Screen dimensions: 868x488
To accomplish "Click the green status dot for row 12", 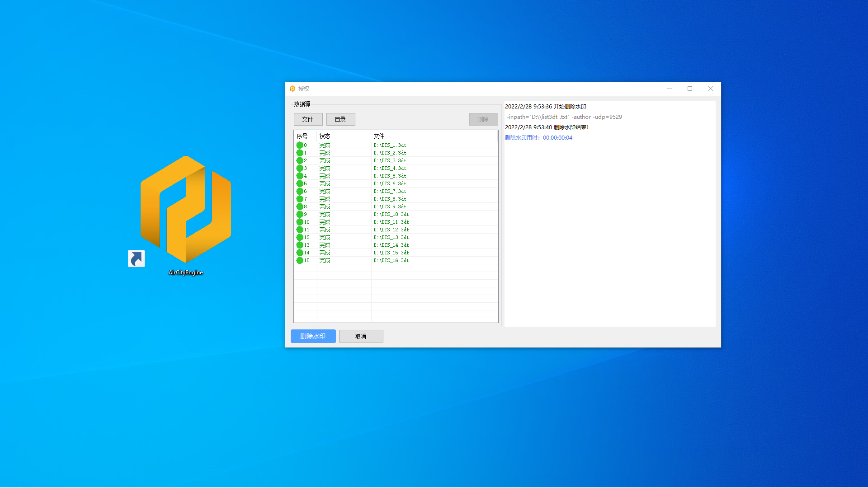I will [x=300, y=237].
